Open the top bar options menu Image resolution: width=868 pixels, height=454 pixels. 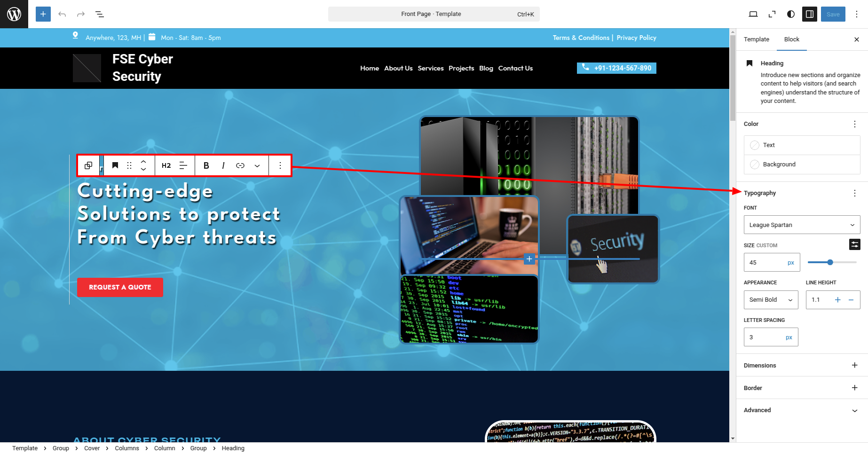coord(857,14)
